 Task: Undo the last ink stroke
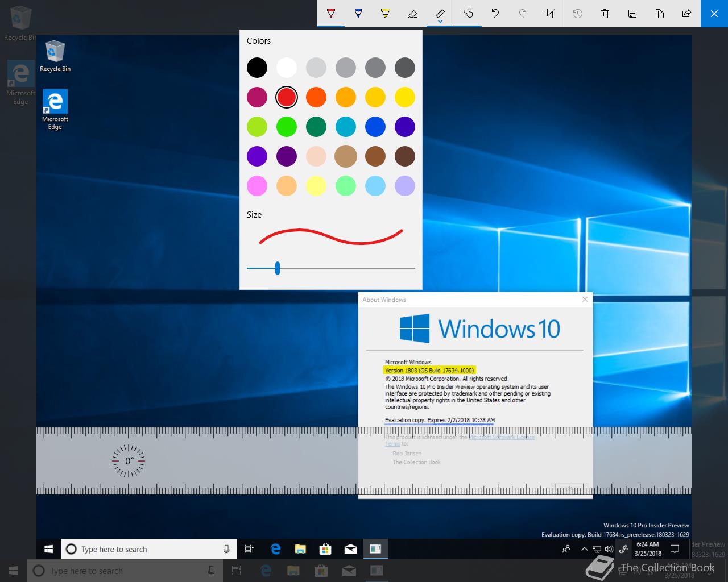coord(495,13)
